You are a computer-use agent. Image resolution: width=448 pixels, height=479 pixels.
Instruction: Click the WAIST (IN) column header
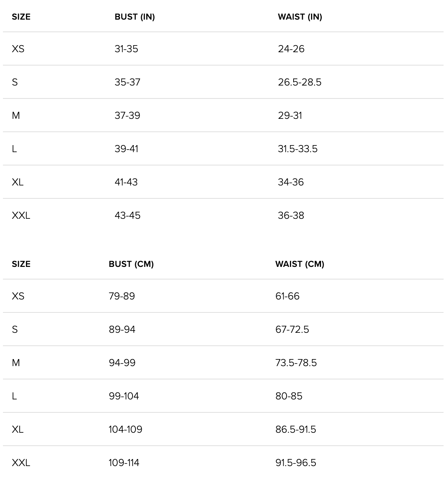[x=300, y=17]
